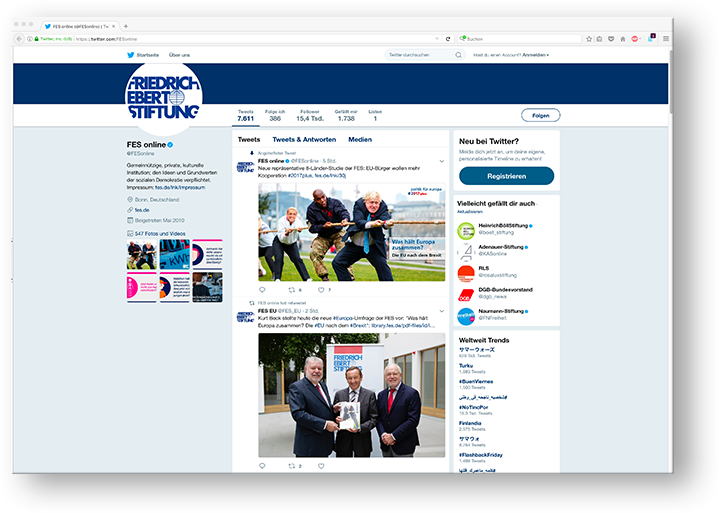Expand the pinned tweet options chevron
The image size is (719, 513).
(x=442, y=161)
